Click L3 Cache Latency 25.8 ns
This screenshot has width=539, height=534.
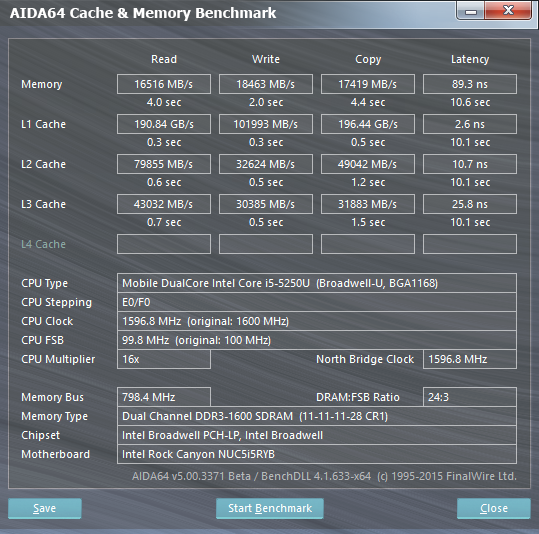[470, 204]
